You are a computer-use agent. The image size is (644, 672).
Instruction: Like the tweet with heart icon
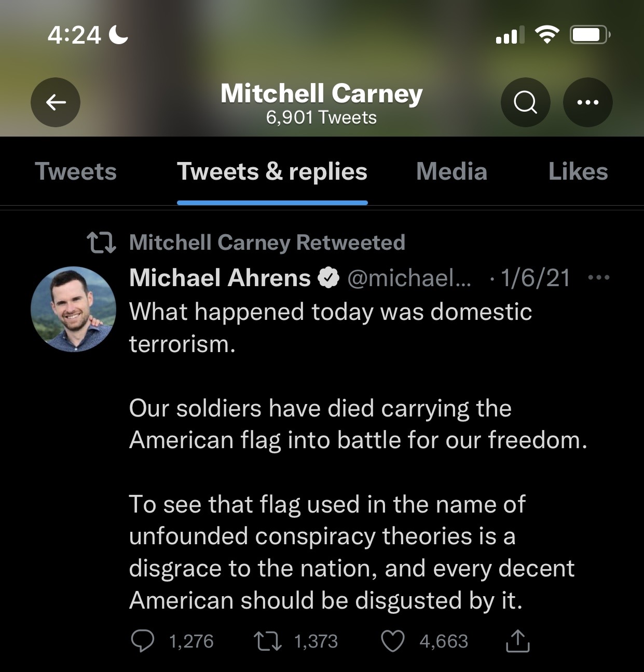pos(393,641)
